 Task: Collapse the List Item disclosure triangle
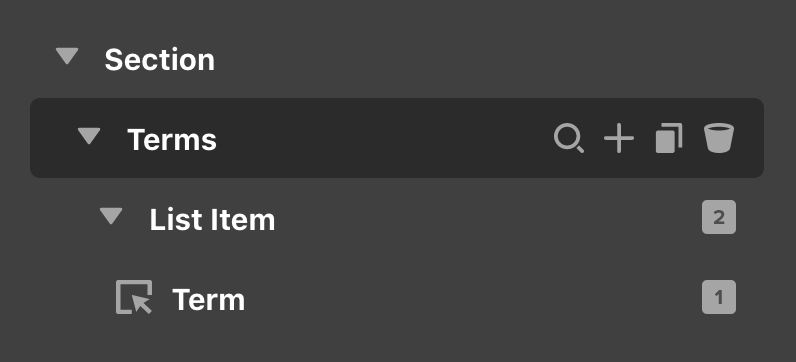(111, 216)
